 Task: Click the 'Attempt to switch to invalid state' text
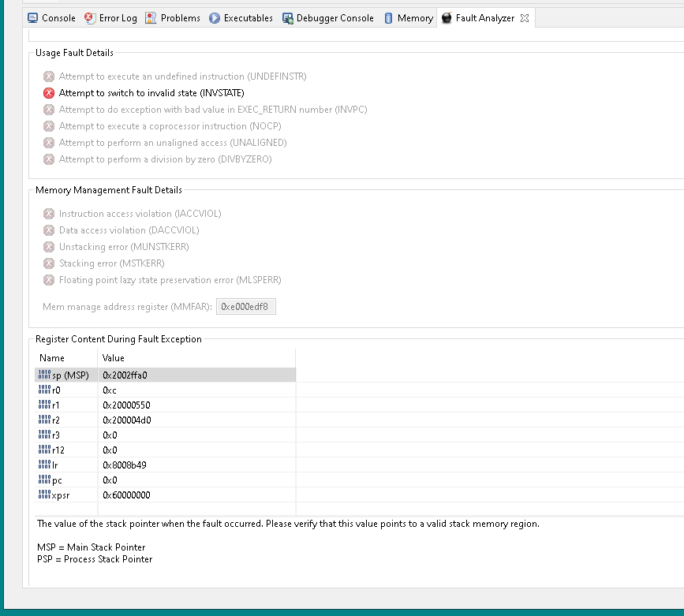[129, 93]
